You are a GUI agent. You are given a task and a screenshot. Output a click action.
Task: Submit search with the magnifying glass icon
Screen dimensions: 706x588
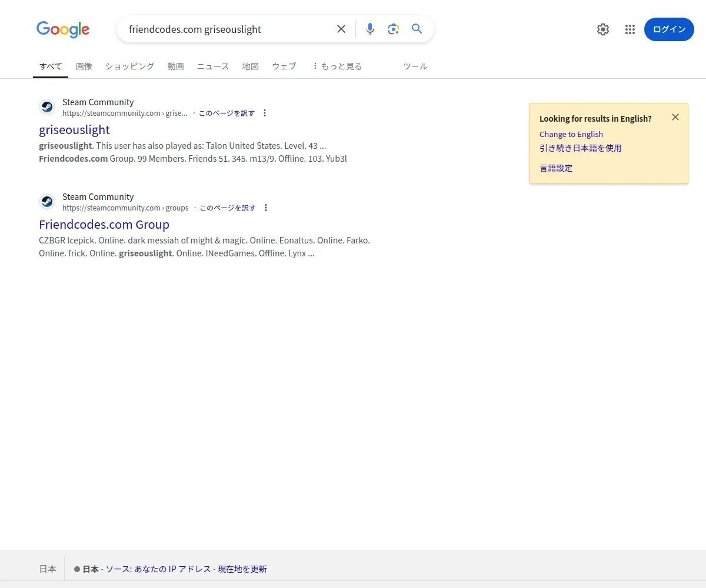(417, 29)
